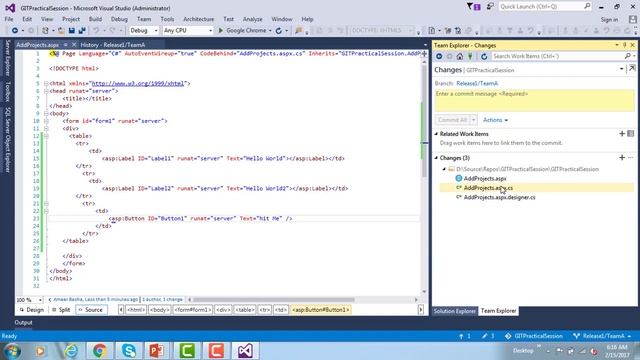
Task: Select AddProjects.aspx.designer.cs in Changes list
Action: 500,197
